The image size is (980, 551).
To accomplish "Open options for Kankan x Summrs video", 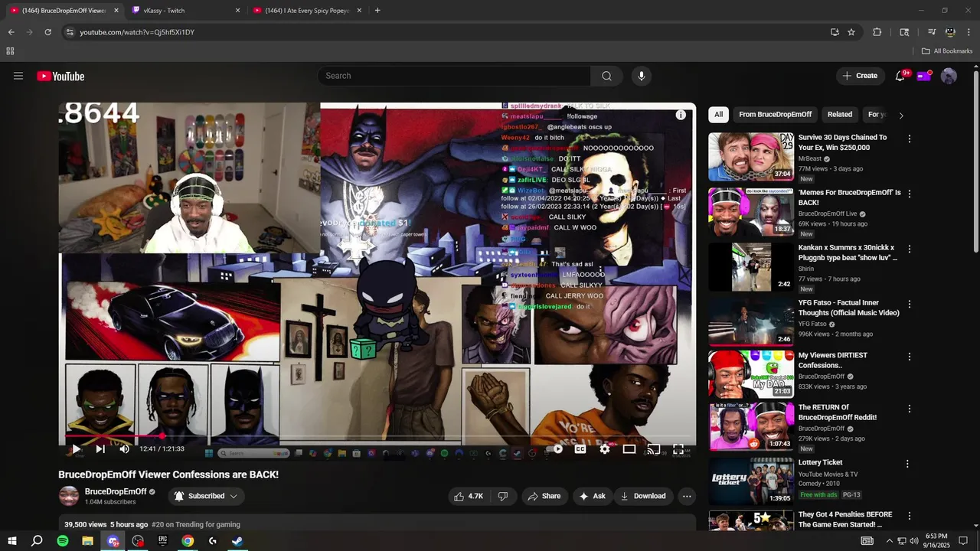I will point(910,249).
